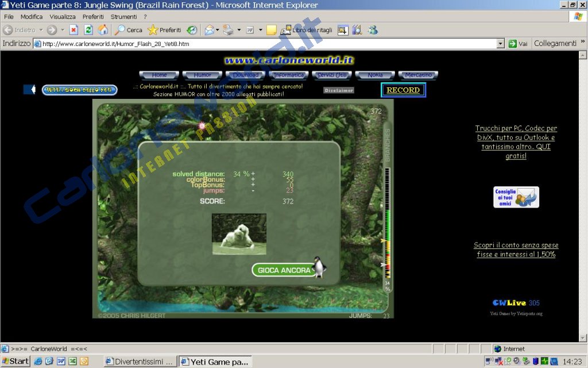Click Consiglia ai tuoi amici icon
Screen dimensions: 588x368
[x=516, y=197]
